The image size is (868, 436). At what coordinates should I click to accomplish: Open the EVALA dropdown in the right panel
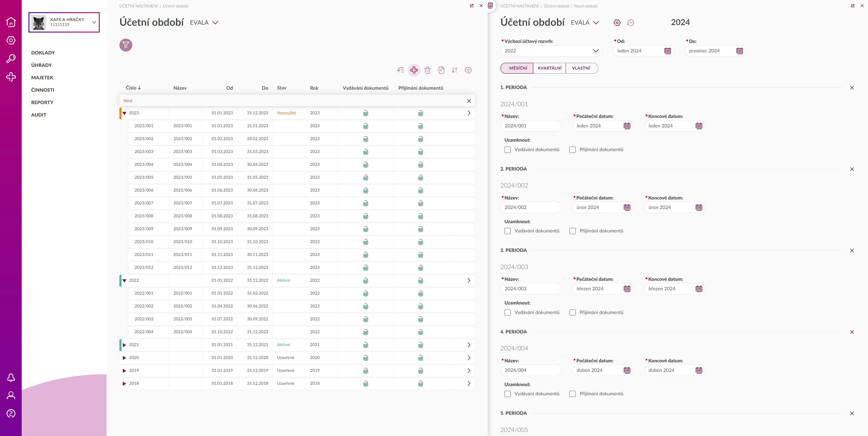click(x=585, y=23)
